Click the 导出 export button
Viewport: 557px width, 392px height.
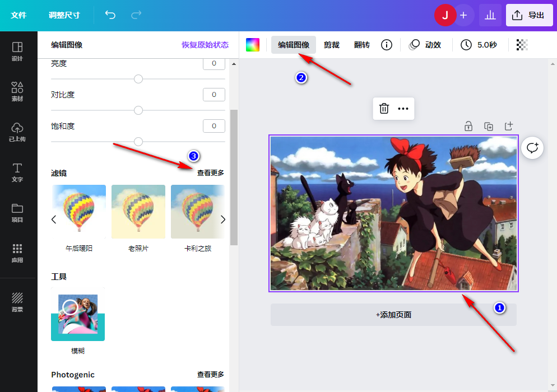(529, 15)
